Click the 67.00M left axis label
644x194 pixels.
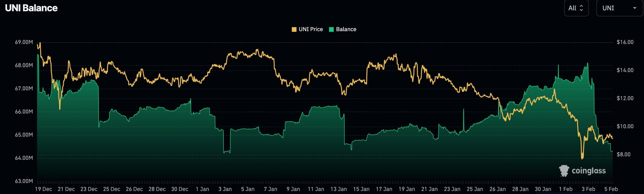coord(24,88)
